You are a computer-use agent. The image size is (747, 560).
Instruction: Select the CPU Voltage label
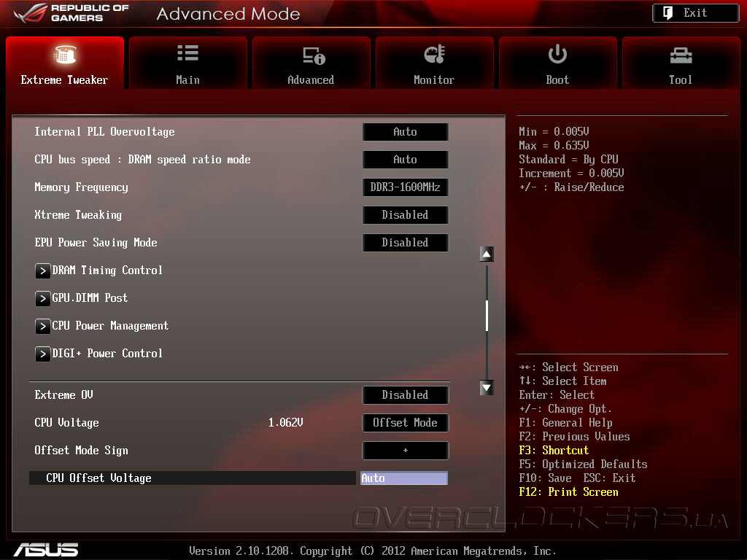[x=66, y=422]
